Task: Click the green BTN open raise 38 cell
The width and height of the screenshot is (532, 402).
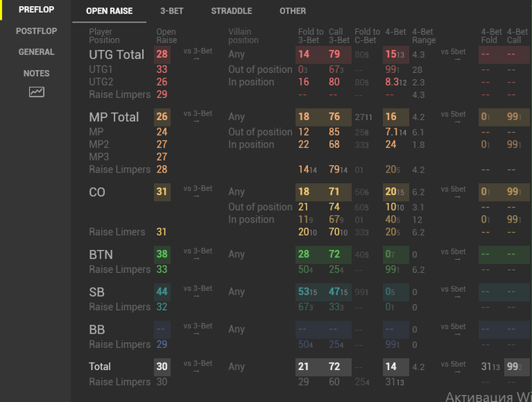Action: 162,254
